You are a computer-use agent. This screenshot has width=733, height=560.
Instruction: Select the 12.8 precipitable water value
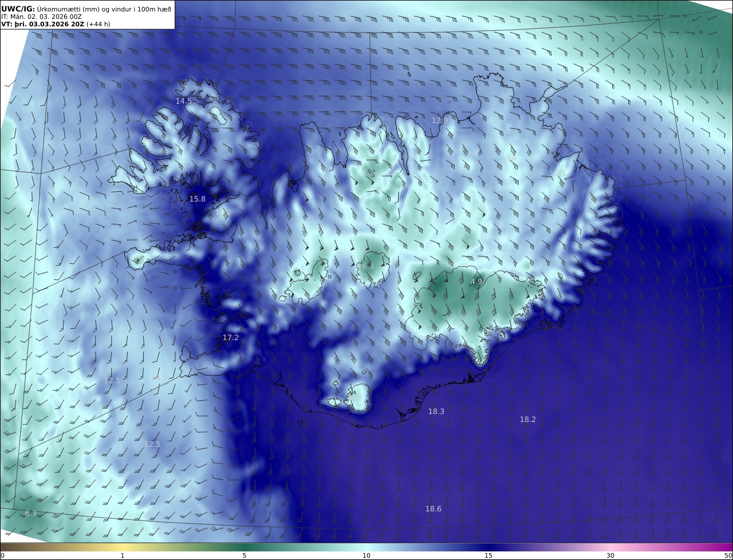(x=440, y=120)
